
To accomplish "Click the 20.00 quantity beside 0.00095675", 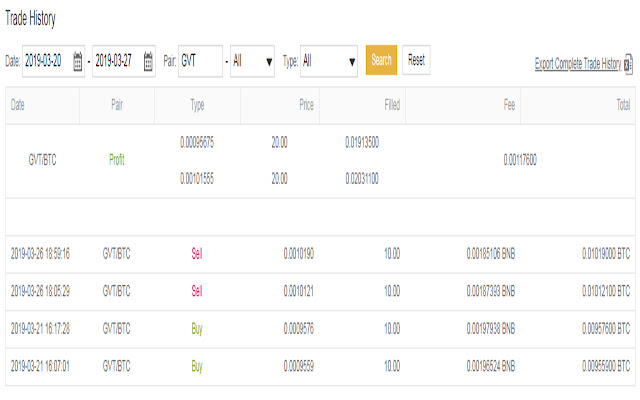I will click(x=280, y=142).
